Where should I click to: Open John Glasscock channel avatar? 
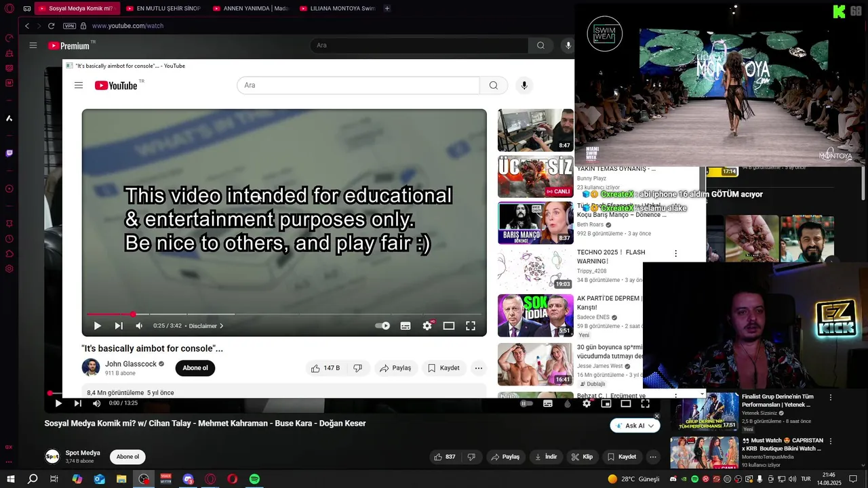(91, 367)
